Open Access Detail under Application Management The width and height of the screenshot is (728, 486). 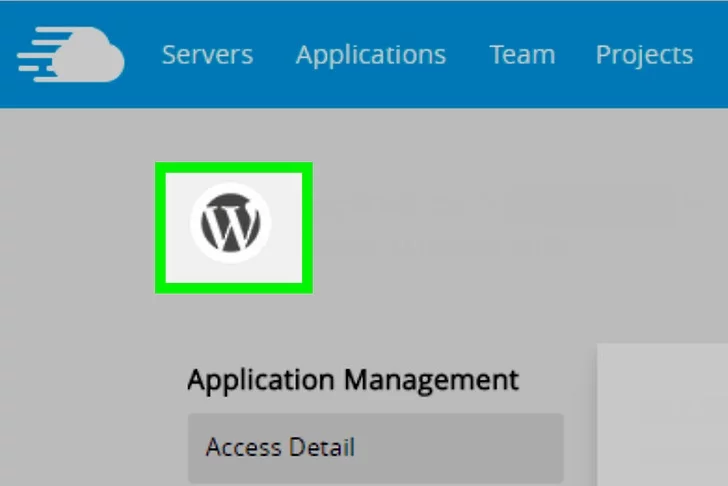pyautogui.click(x=280, y=447)
